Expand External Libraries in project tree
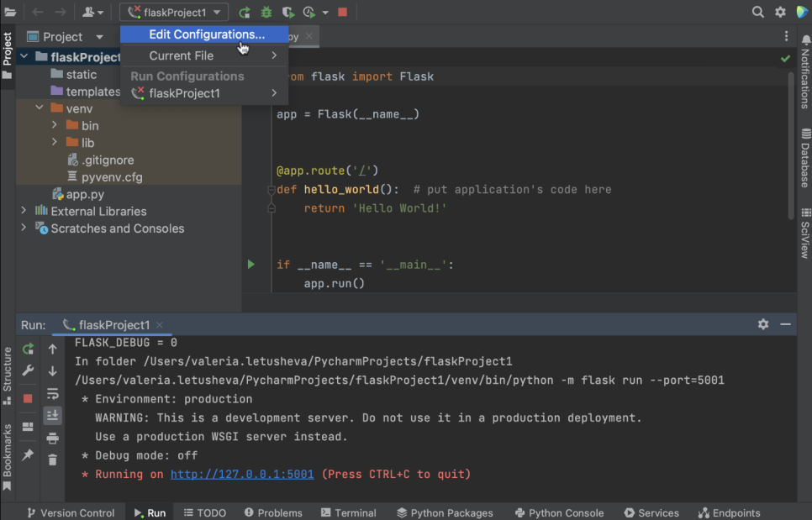The image size is (812, 520). point(24,211)
